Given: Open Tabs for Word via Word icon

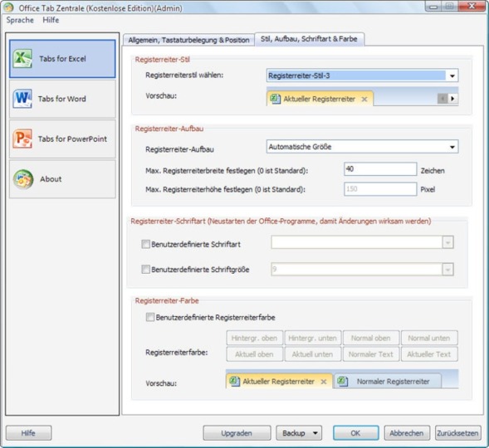Looking at the screenshot, I should click(x=22, y=99).
